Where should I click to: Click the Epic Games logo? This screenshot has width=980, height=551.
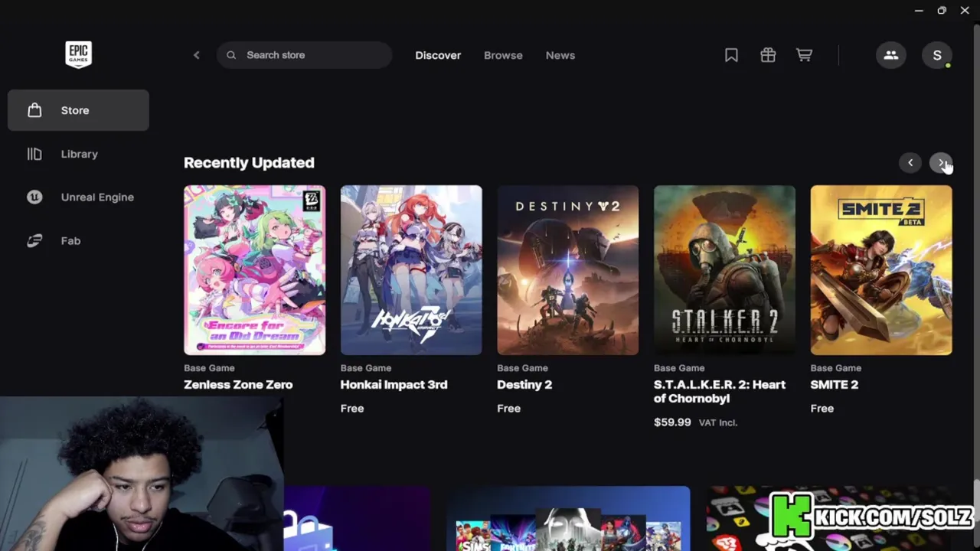tap(78, 54)
